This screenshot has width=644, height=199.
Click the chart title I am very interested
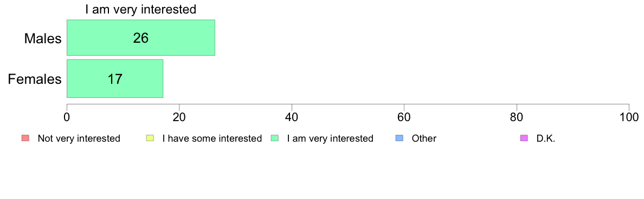(141, 9)
